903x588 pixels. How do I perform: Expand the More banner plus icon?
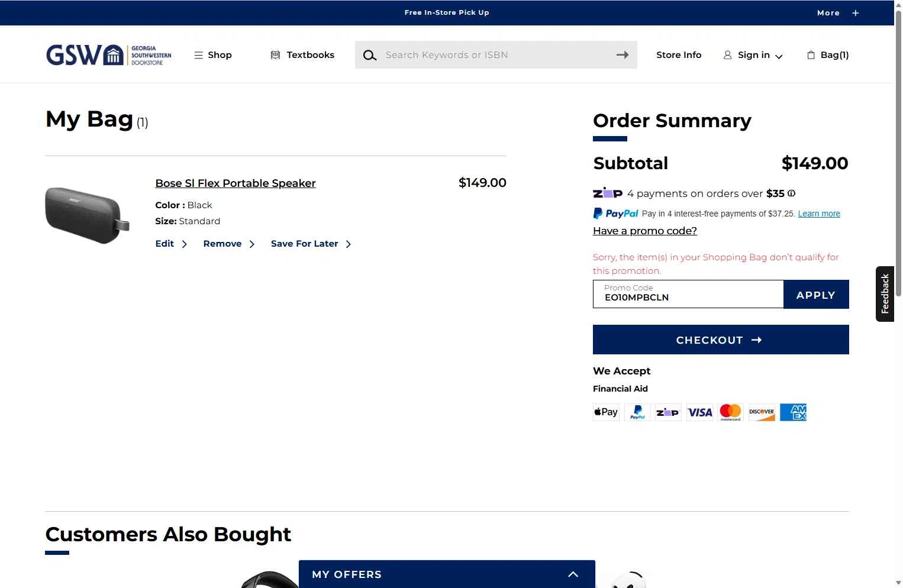[x=855, y=13]
